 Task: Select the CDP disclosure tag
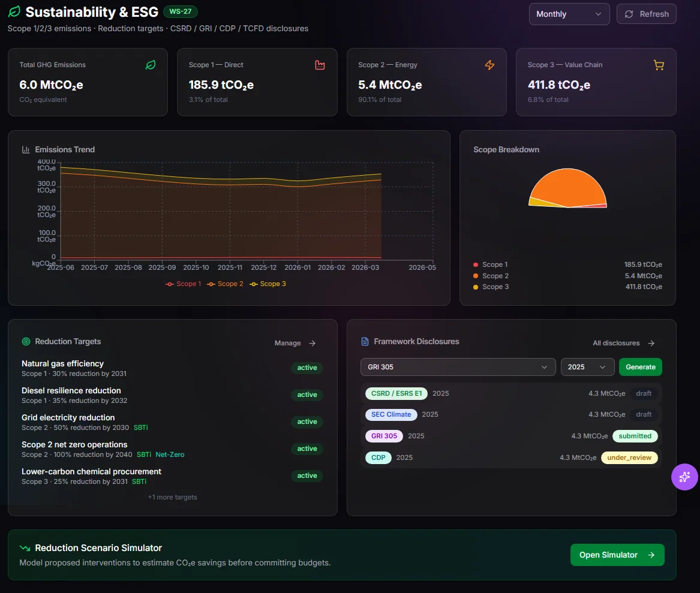(x=378, y=458)
